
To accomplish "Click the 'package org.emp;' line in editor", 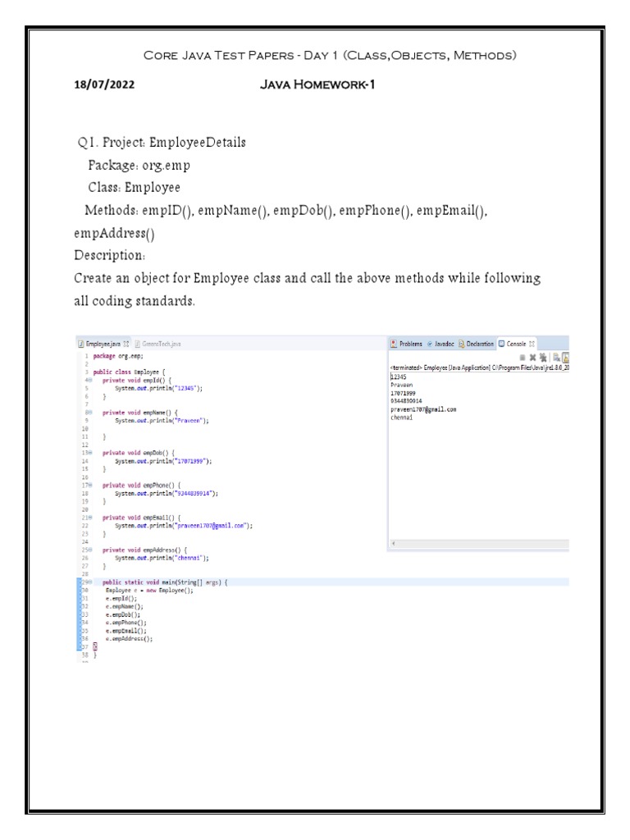I will (x=118, y=356).
